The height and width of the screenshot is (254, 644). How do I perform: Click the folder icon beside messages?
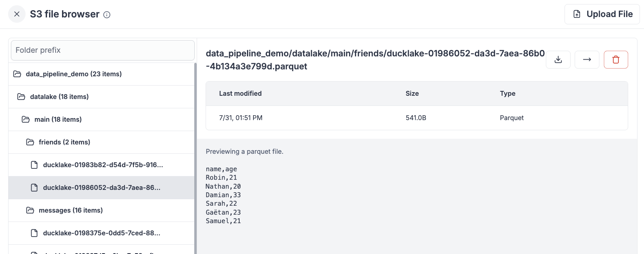(30, 210)
